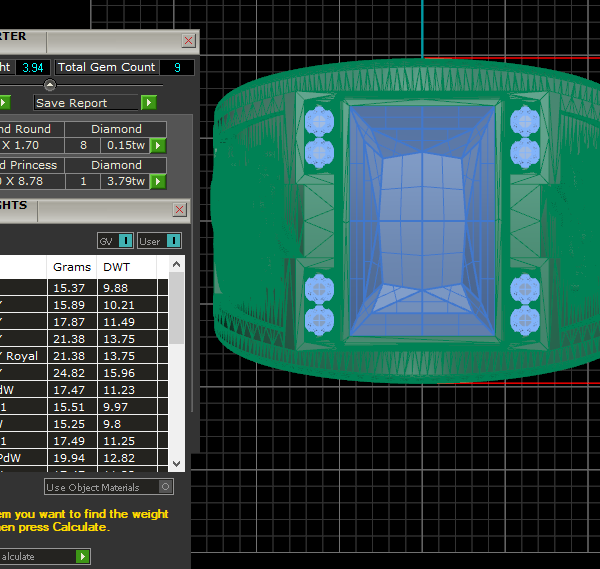Click green arrow on the Calculate button
This screenshot has width=600, height=569.
83,556
